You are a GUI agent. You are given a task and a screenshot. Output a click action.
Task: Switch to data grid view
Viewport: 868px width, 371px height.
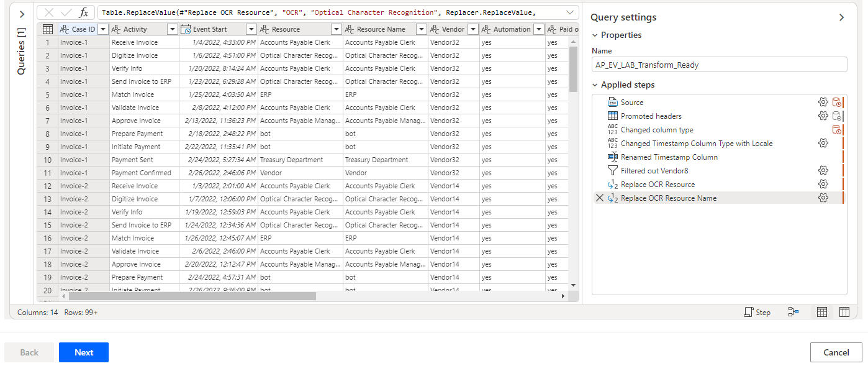point(821,313)
